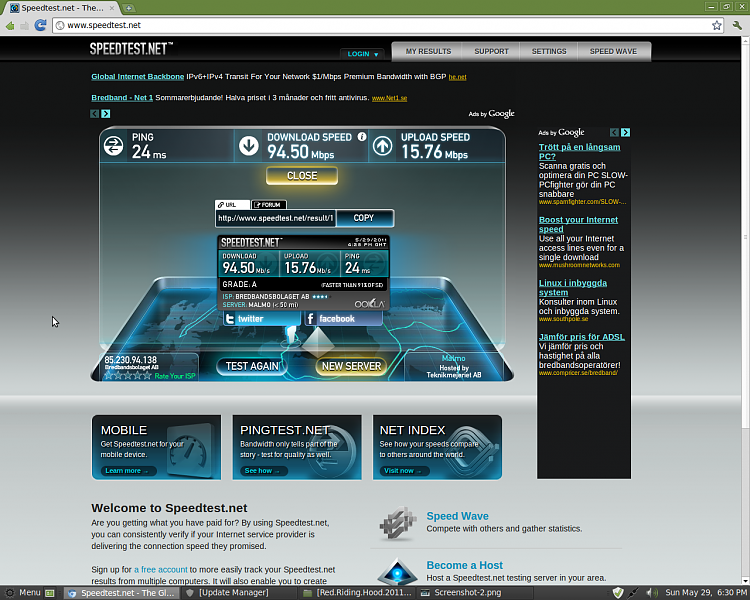Open the wrench settings menu
750x600 pixels.
click(x=737, y=25)
